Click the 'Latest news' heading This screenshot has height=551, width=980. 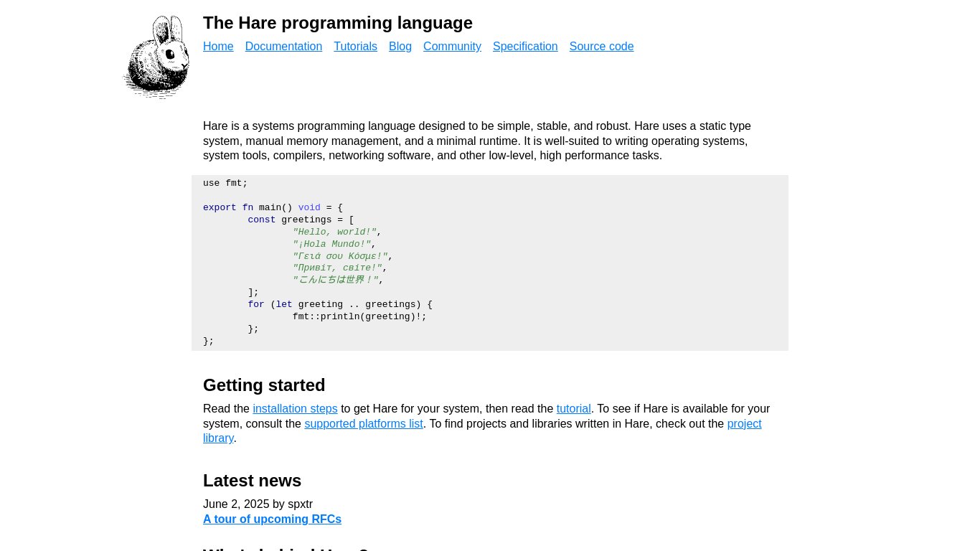[252, 481]
